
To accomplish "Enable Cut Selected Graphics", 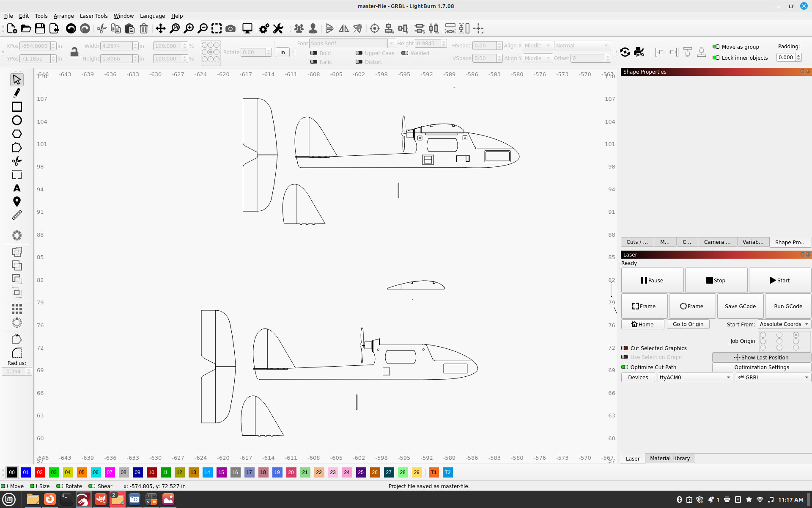I will point(625,348).
